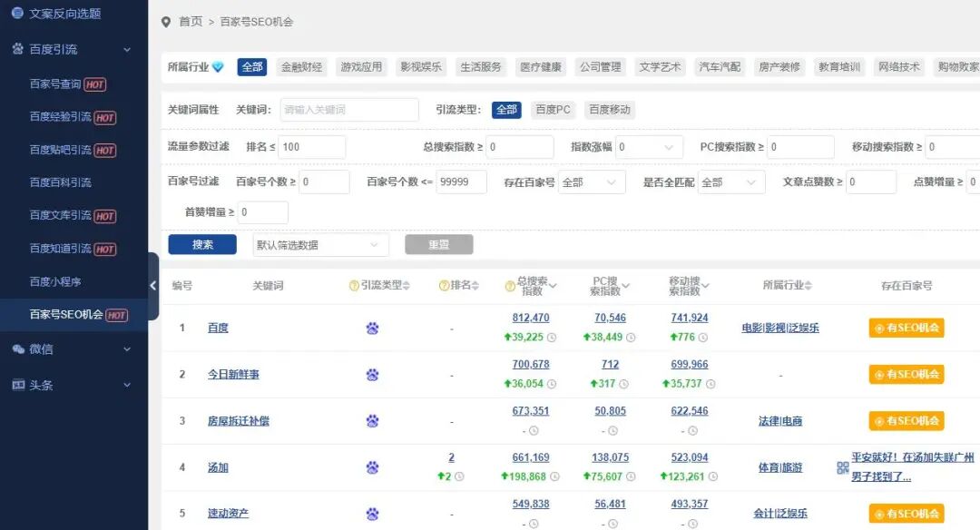Image resolution: width=980 pixels, height=530 pixels.
Task: Sort by 排名 column arrows
Action: 475,286
